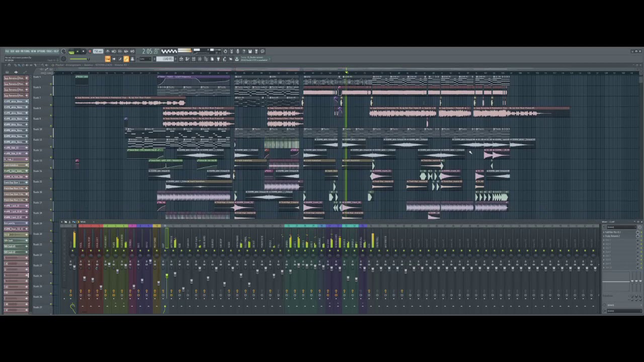Mute Track 6 using its green LED
Screen dimensions: 644x362
click(x=51, y=95)
